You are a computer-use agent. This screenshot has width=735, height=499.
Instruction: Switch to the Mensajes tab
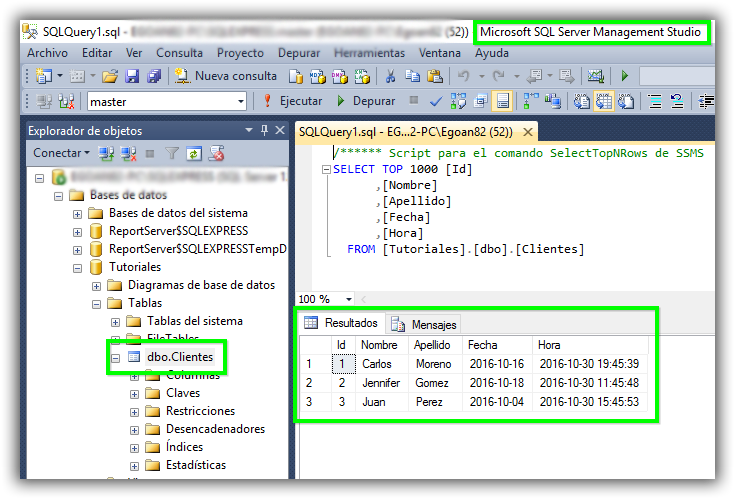click(x=424, y=324)
